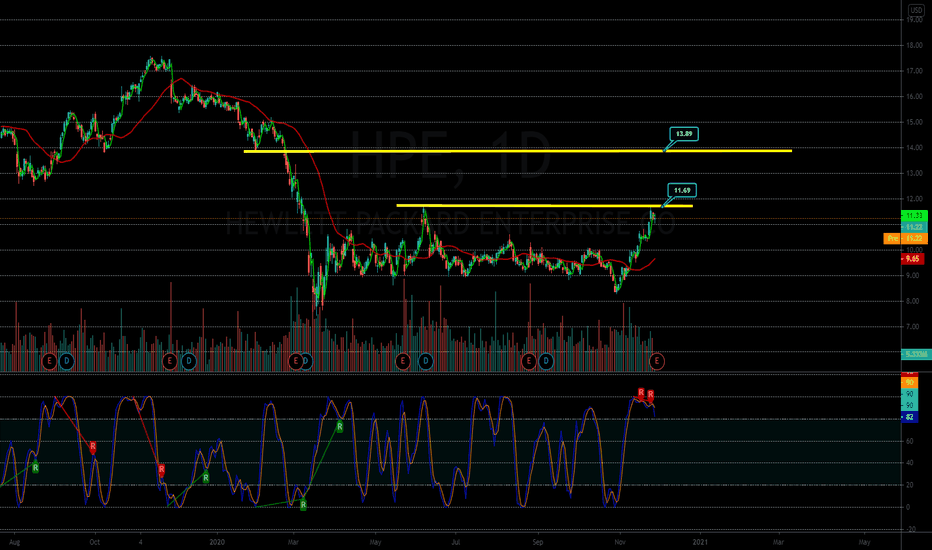
Task: Click the earnings E marker before Oct 2019
Action: 49,360
